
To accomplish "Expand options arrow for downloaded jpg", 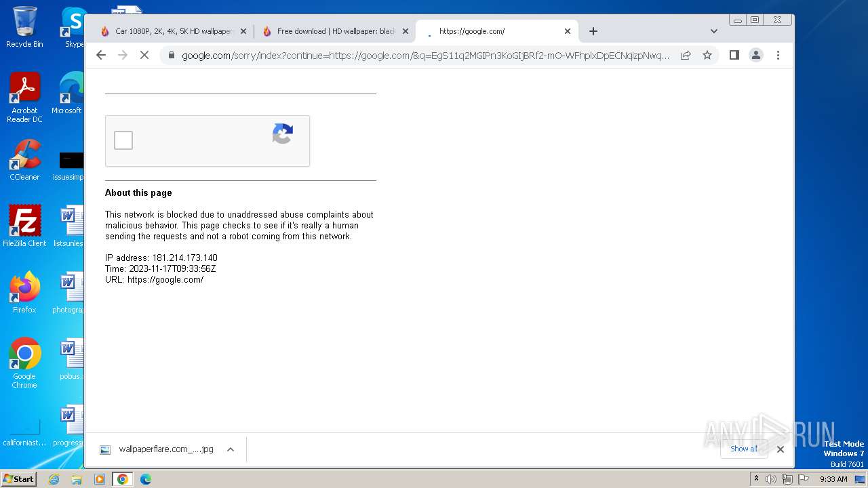I will coord(231,449).
